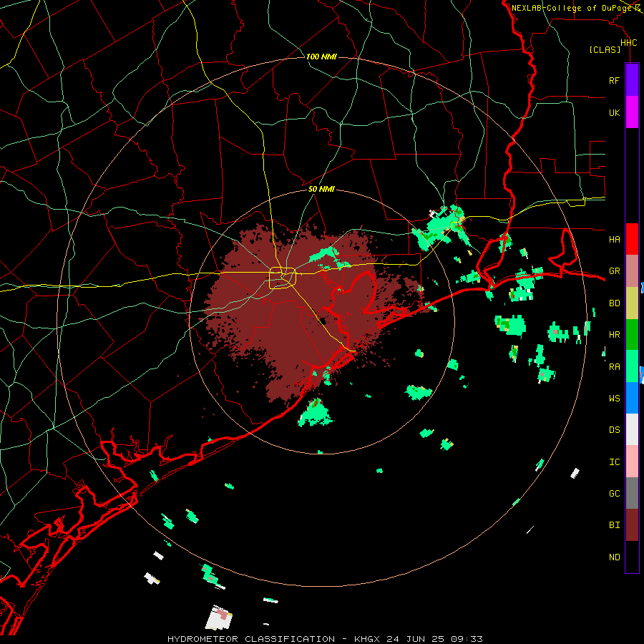This screenshot has width=644, height=644.
Task: Click the 'KHGX' radar site identifier
Action: coord(367,639)
